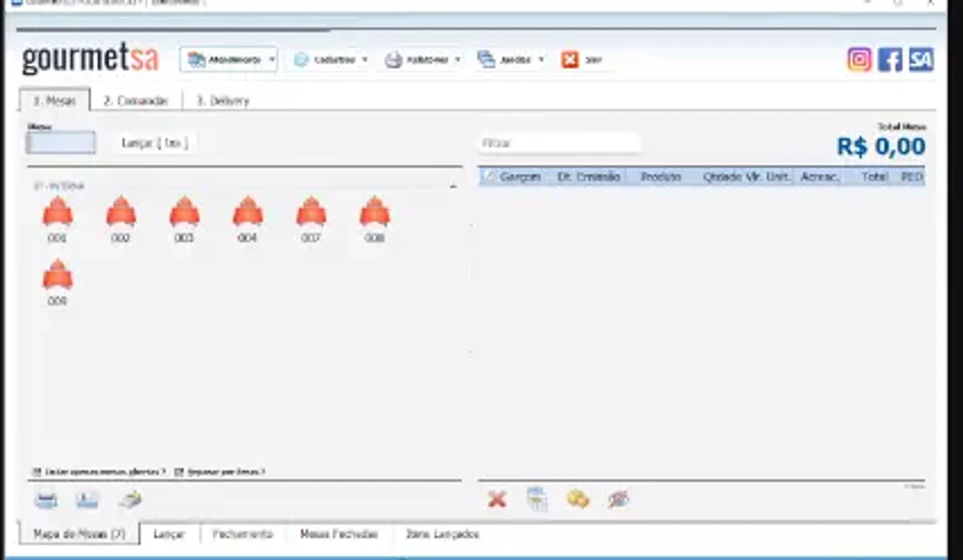
Task: Open the Fechamento tab
Action: click(243, 535)
